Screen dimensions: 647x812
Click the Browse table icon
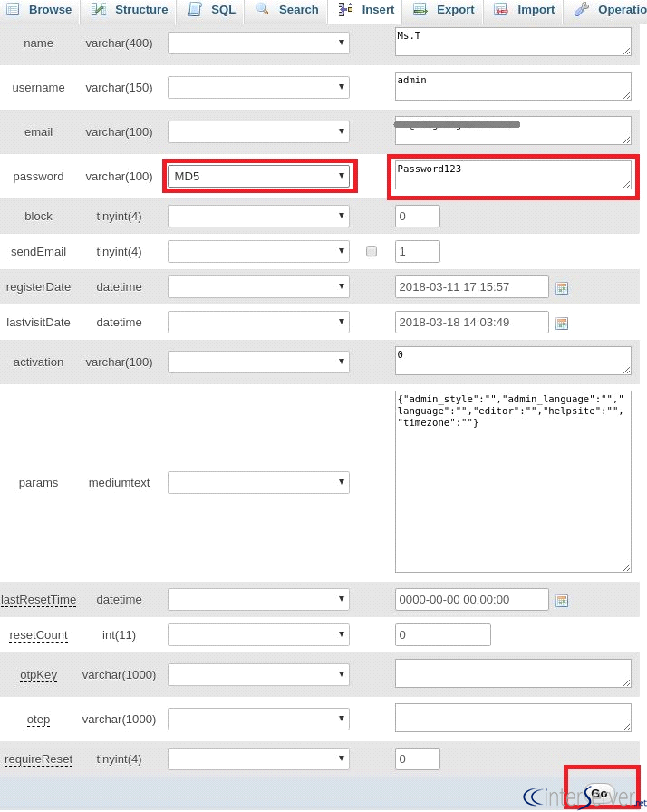click(x=13, y=9)
